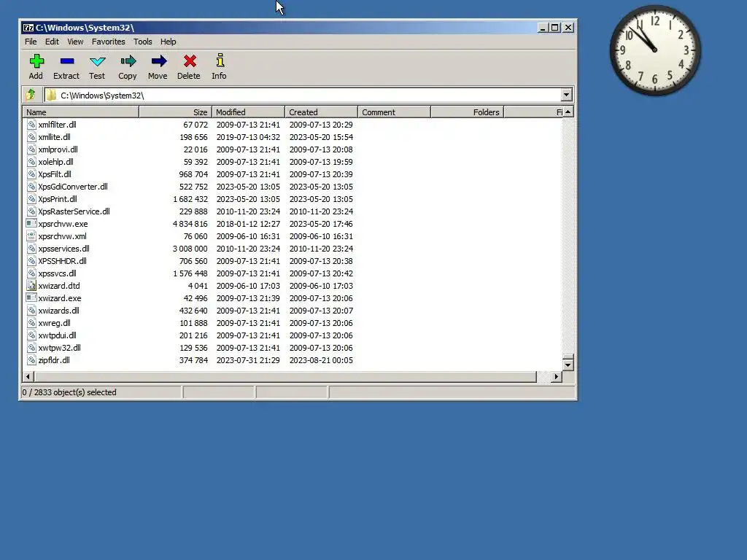This screenshot has height=560, width=747.
Task: Select the xwtpdui.dll file icon
Action: coord(31,335)
